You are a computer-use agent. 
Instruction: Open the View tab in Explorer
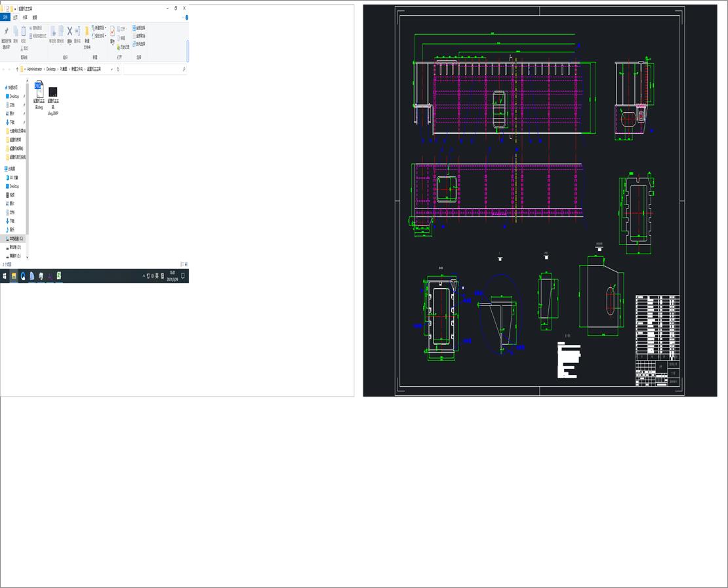[35, 17]
